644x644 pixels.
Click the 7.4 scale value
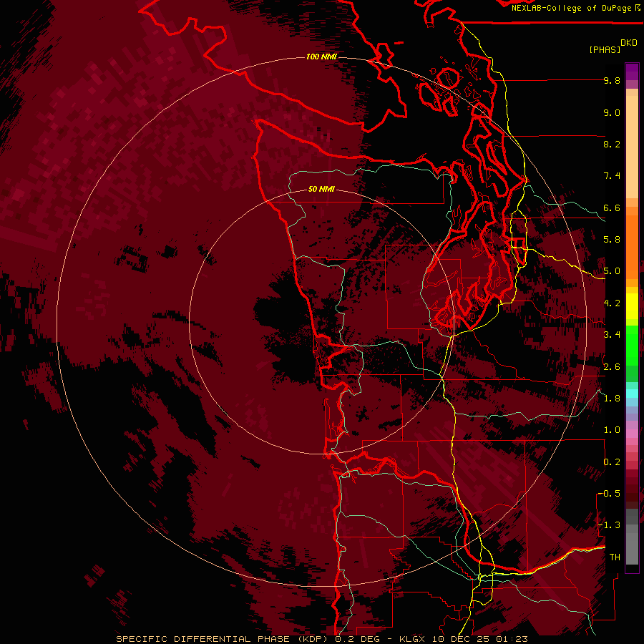point(612,176)
